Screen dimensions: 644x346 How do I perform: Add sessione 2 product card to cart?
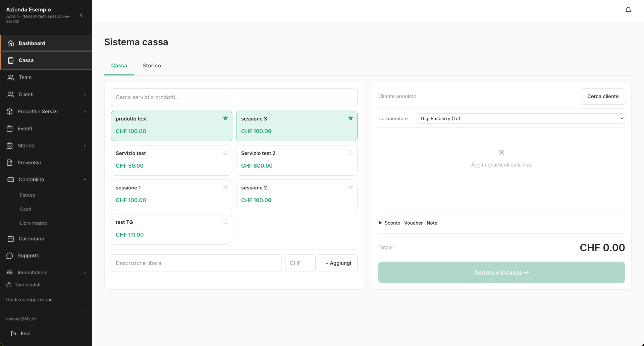(x=297, y=195)
